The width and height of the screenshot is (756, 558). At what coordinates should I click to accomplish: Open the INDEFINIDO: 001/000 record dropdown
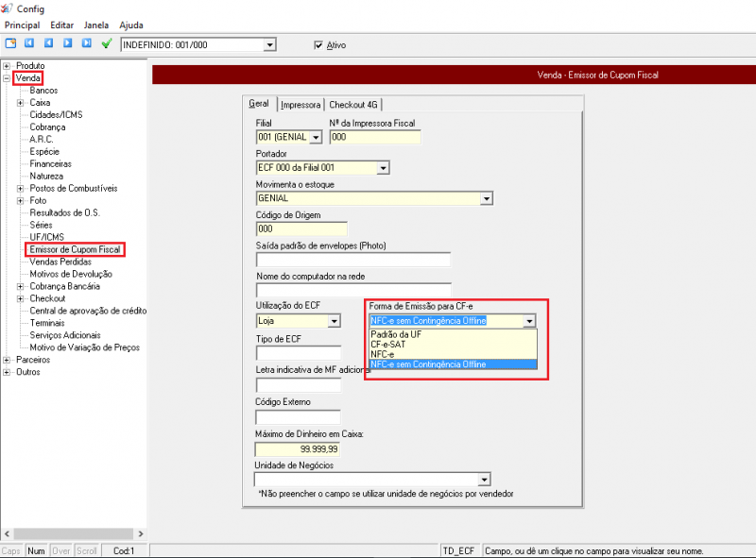[x=269, y=44]
